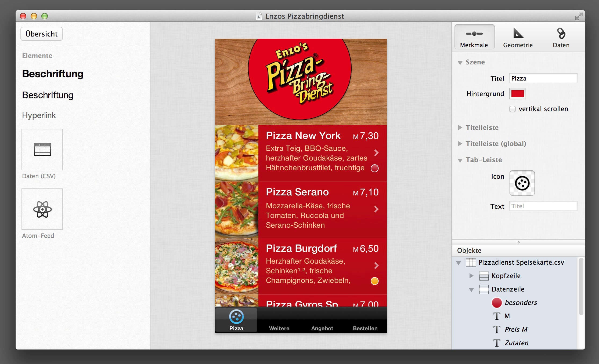Click the price 7,10 text
This screenshot has width=599, height=364.
[369, 192]
